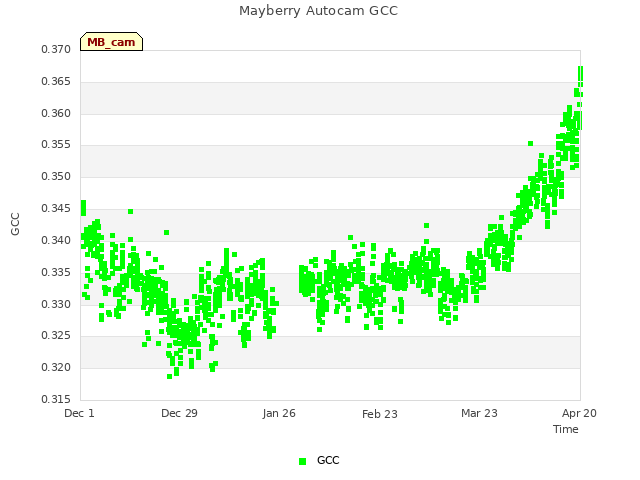Click the 0.340 y-axis value
Screen dimensions: 640x480
pos(56,240)
